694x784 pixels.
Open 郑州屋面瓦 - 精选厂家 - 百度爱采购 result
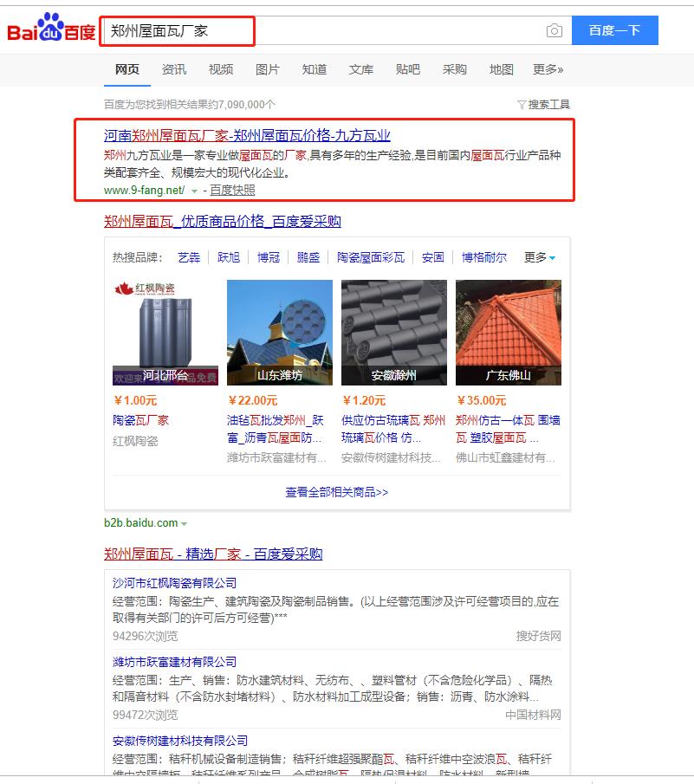pos(213,554)
